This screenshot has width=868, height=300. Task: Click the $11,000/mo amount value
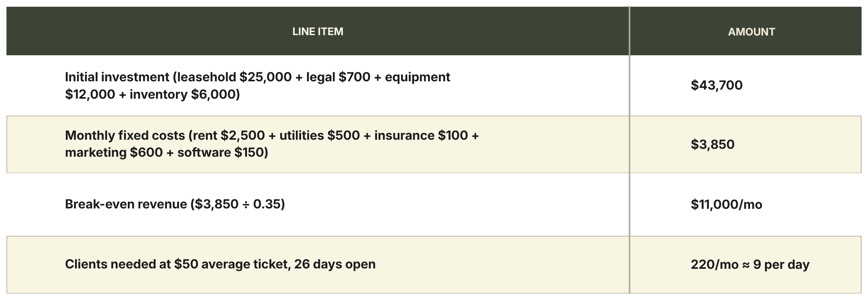(x=726, y=204)
